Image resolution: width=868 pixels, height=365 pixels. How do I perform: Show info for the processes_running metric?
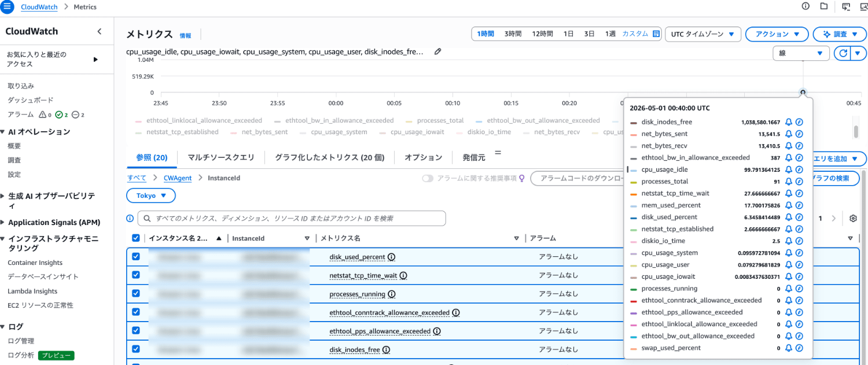[391, 294]
